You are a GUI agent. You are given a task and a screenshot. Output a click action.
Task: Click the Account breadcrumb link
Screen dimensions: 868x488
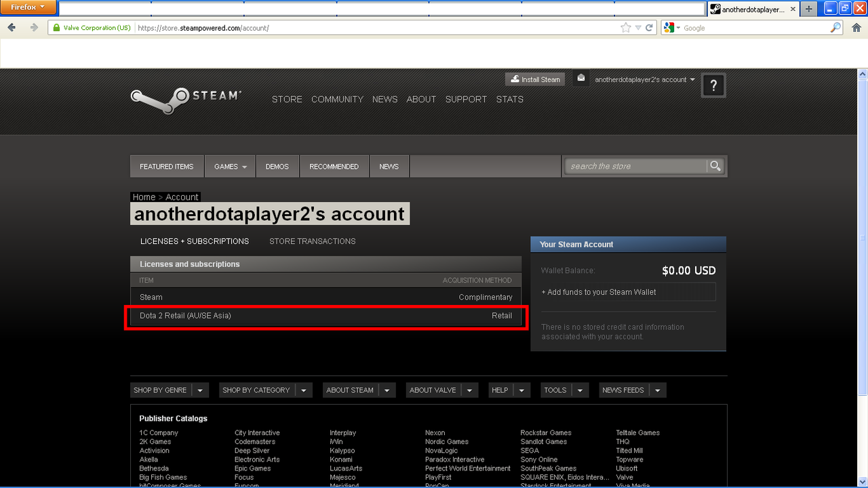[182, 197]
